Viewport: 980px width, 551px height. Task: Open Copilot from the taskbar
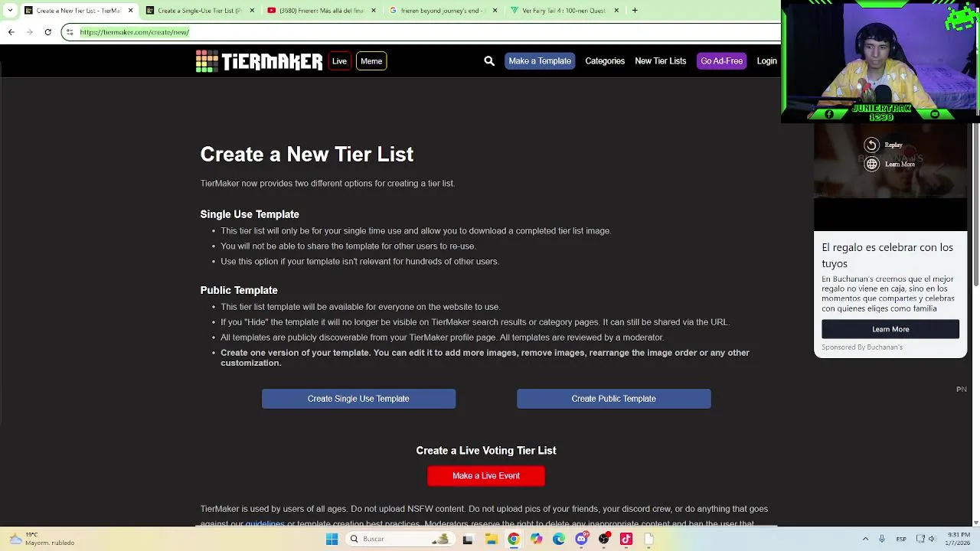click(536, 539)
